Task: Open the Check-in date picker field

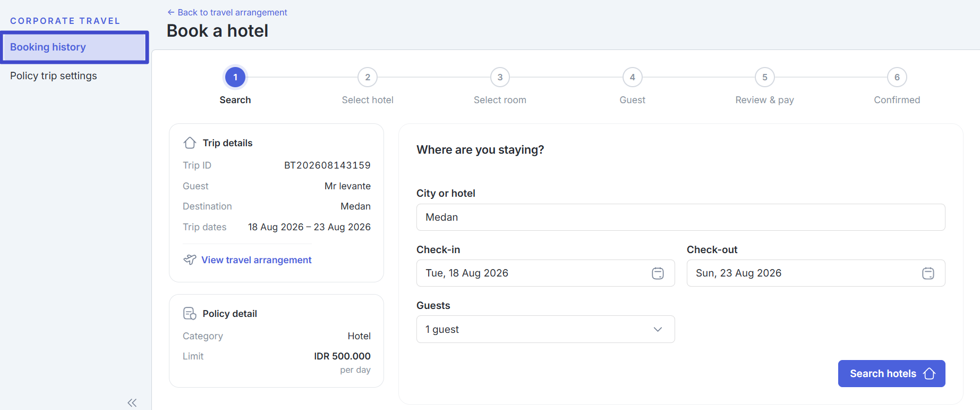Action: point(546,273)
